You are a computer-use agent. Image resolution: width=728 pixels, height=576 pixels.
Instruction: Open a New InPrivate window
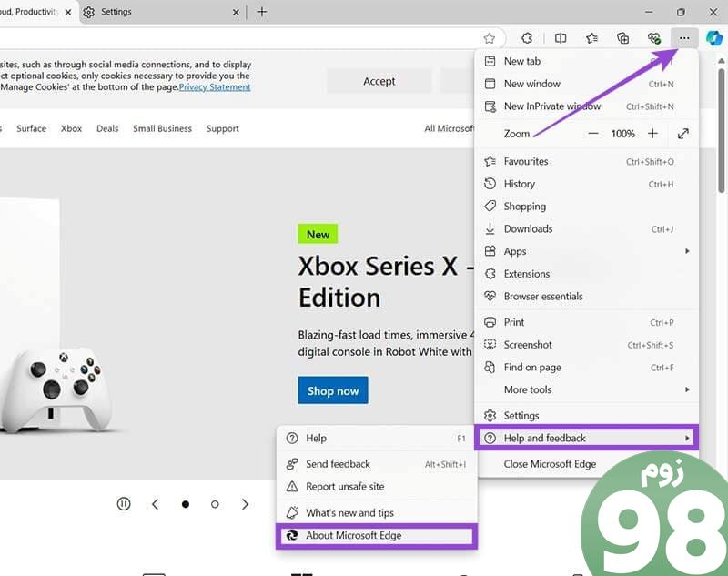[587, 106]
